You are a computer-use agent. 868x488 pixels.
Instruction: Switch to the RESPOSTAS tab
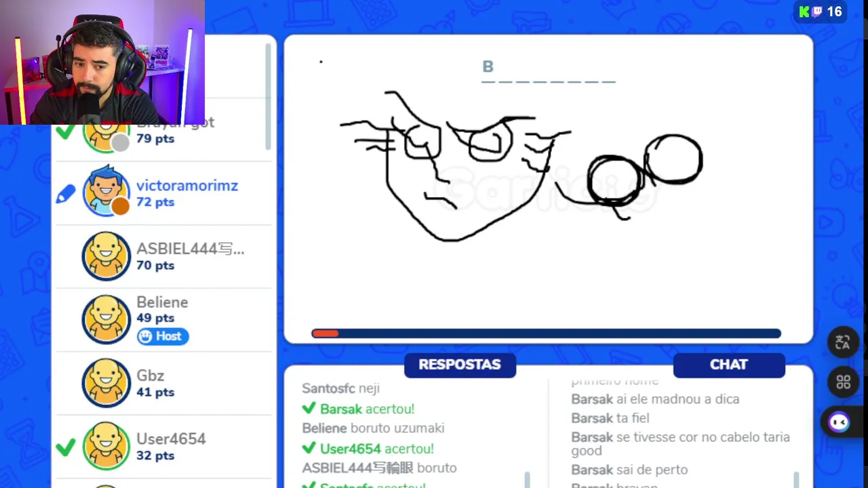pyautogui.click(x=460, y=365)
